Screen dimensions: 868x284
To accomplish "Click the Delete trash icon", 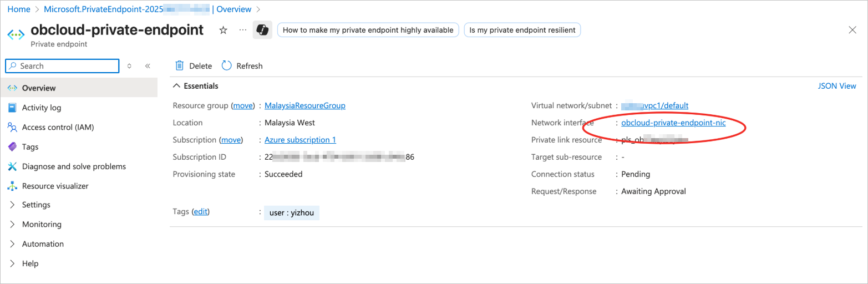I will [x=180, y=66].
